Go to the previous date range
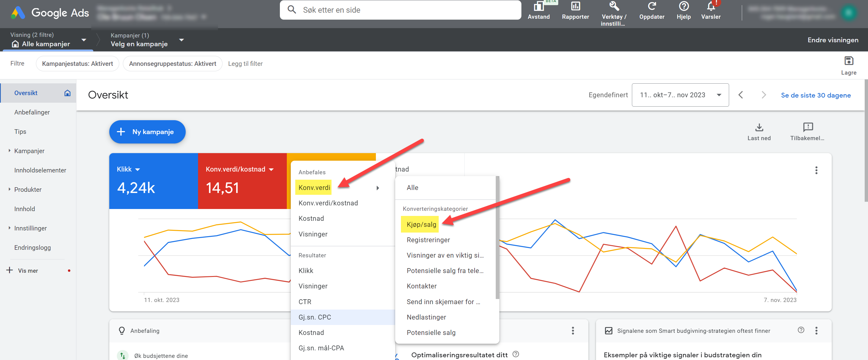868x360 pixels. click(x=740, y=95)
